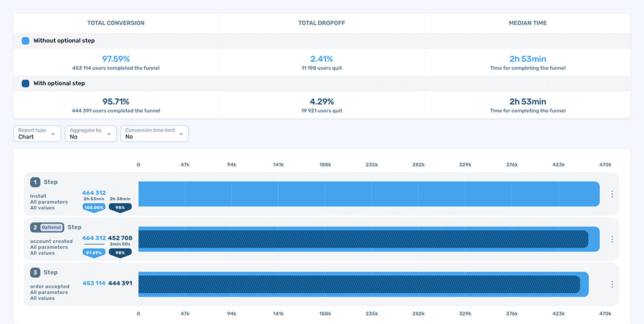Click the 4.29% dropoff value

click(x=322, y=102)
